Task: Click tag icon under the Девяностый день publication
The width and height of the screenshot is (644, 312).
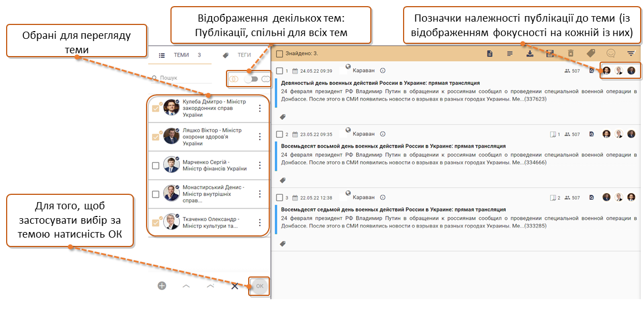Action: click(x=283, y=117)
